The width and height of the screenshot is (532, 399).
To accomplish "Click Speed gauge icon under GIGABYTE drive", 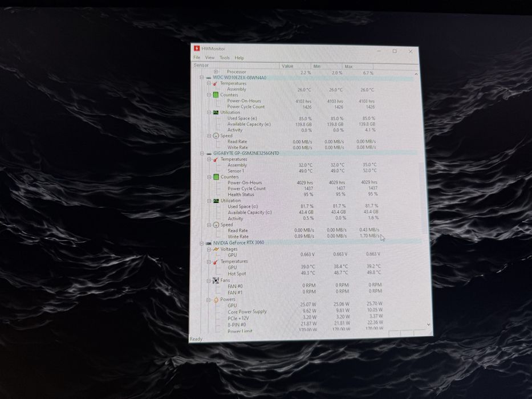I will 216,225.
